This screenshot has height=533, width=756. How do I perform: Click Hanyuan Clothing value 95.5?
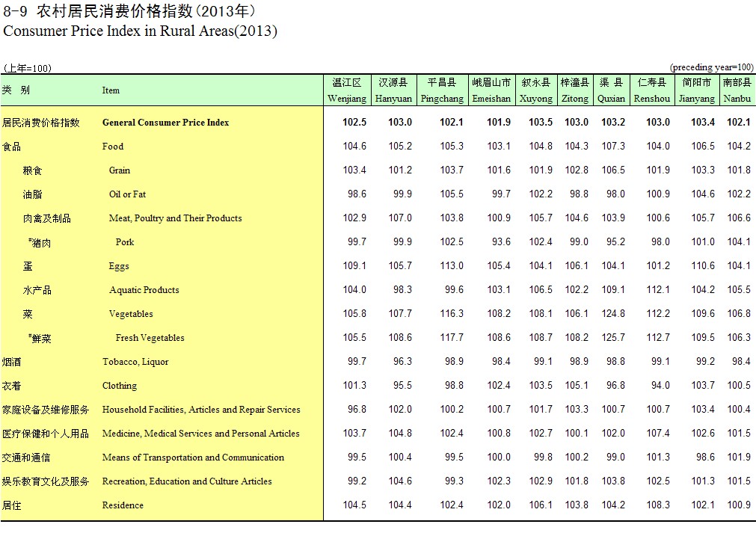[402, 386]
